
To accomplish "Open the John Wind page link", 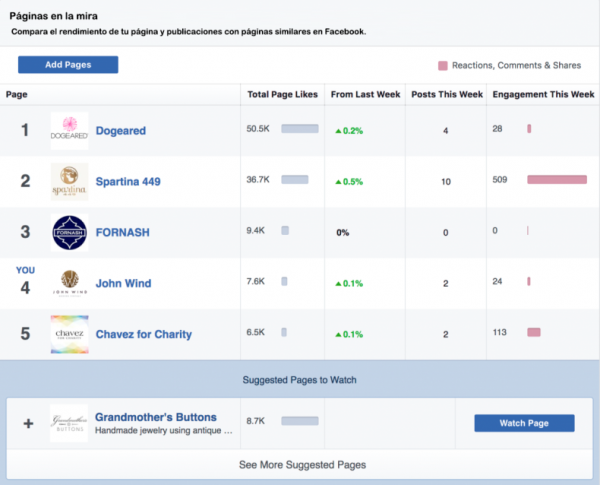I will [123, 283].
